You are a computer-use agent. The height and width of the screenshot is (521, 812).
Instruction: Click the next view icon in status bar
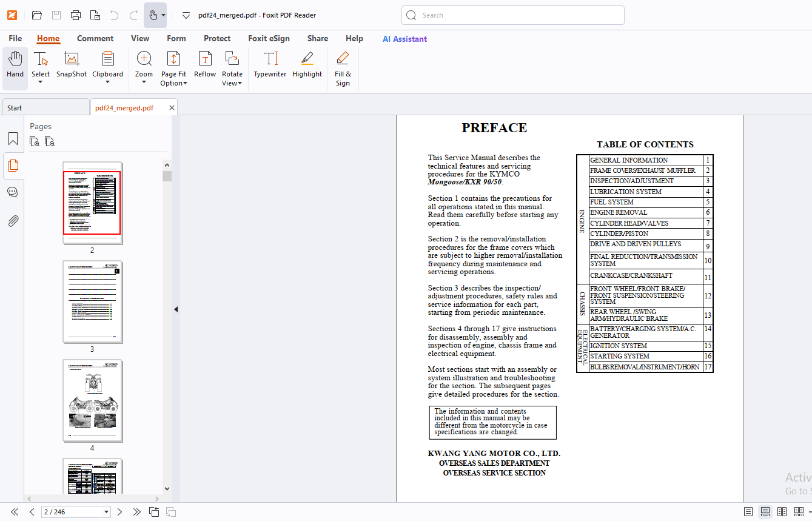pyautogui.click(x=171, y=512)
